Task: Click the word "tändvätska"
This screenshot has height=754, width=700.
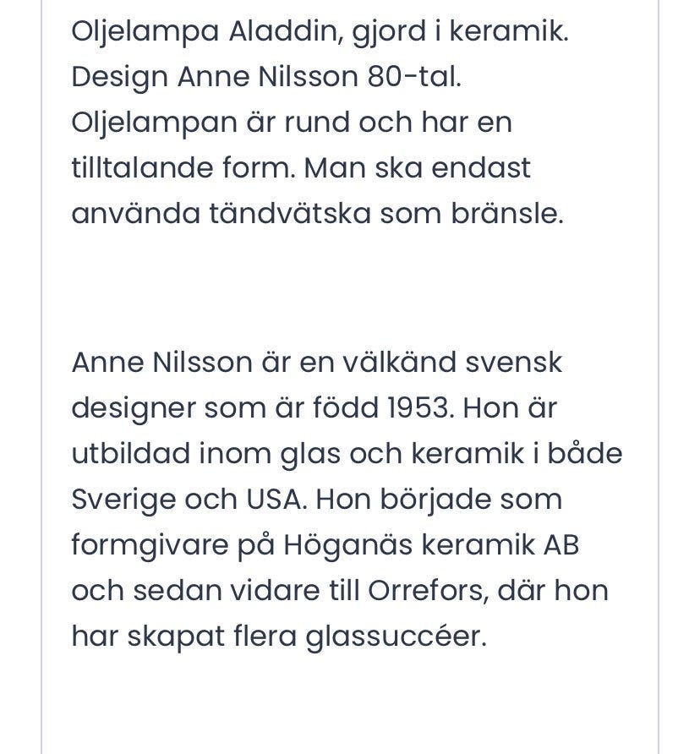Action: click(x=290, y=214)
